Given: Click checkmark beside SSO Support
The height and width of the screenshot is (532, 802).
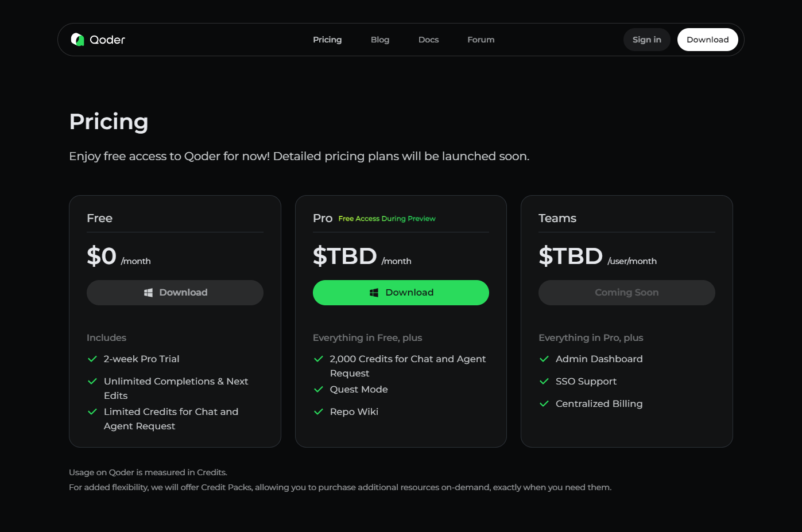Looking at the screenshot, I should 544,381.
